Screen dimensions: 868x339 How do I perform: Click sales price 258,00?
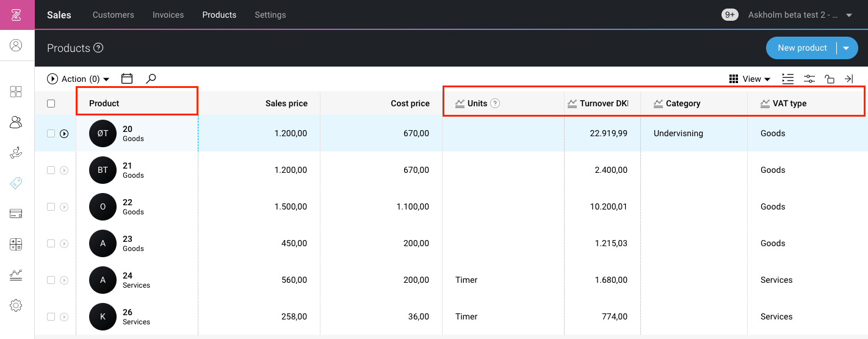[294, 316]
